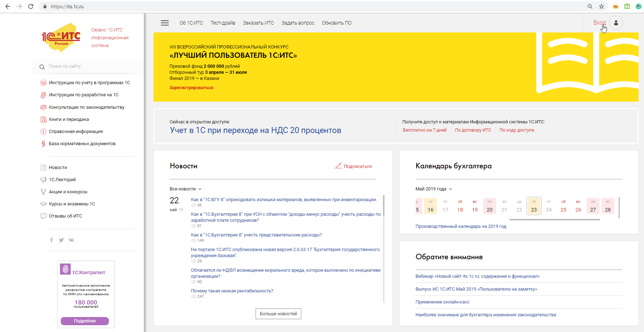Viewport: 644px width, 332px height.
Task: Click the Вход login link
Action: pyautogui.click(x=599, y=23)
